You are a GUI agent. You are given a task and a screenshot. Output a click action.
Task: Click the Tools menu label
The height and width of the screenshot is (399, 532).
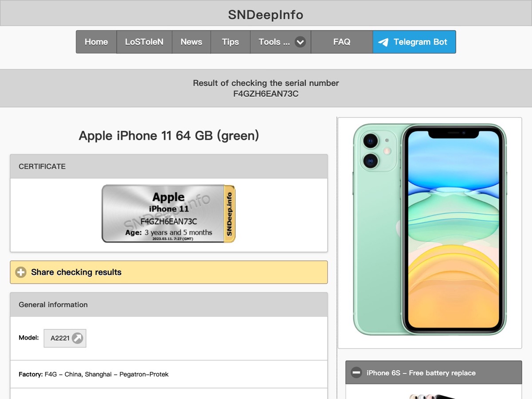[x=274, y=42]
